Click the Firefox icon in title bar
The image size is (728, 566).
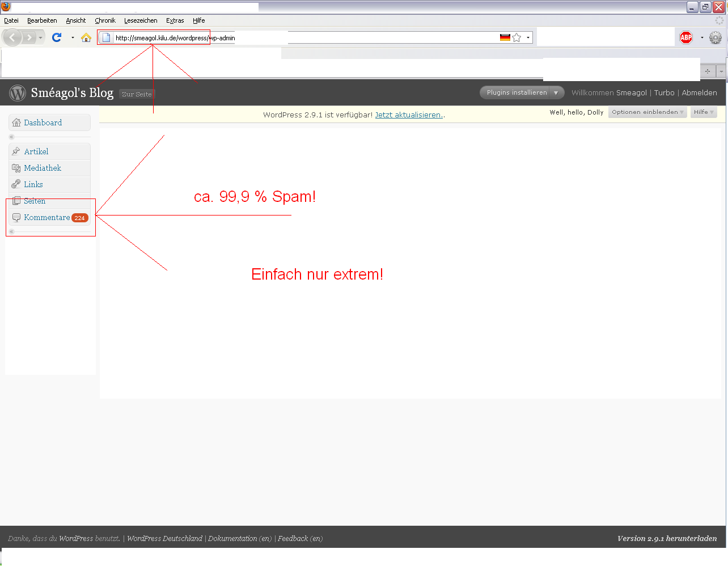(6, 7)
